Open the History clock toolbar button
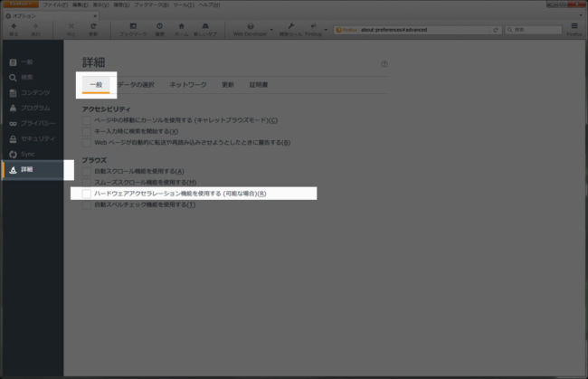 (x=159, y=29)
